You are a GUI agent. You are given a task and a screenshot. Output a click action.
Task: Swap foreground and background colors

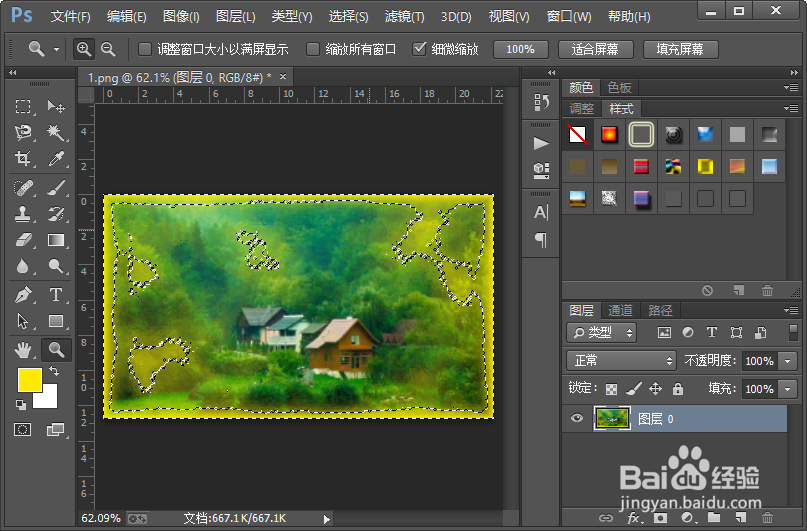[54, 370]
